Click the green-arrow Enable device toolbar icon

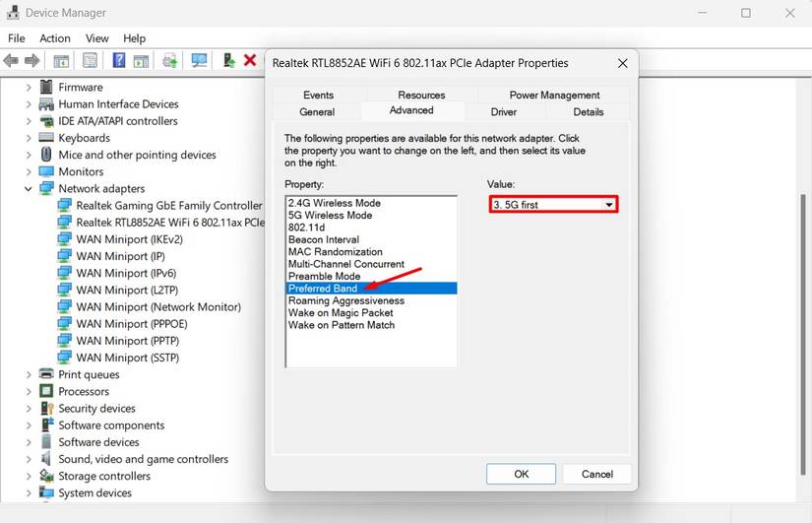pos(229,60)
